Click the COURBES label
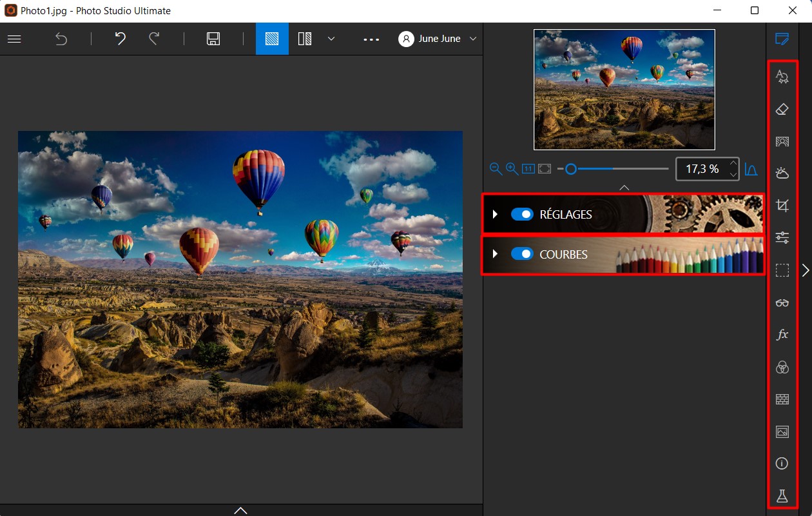The height and width of the screenshot is (516, 812). [563, 254]
